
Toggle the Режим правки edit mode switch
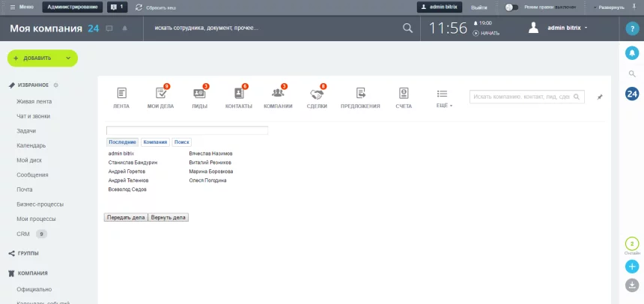click(511, 7)
